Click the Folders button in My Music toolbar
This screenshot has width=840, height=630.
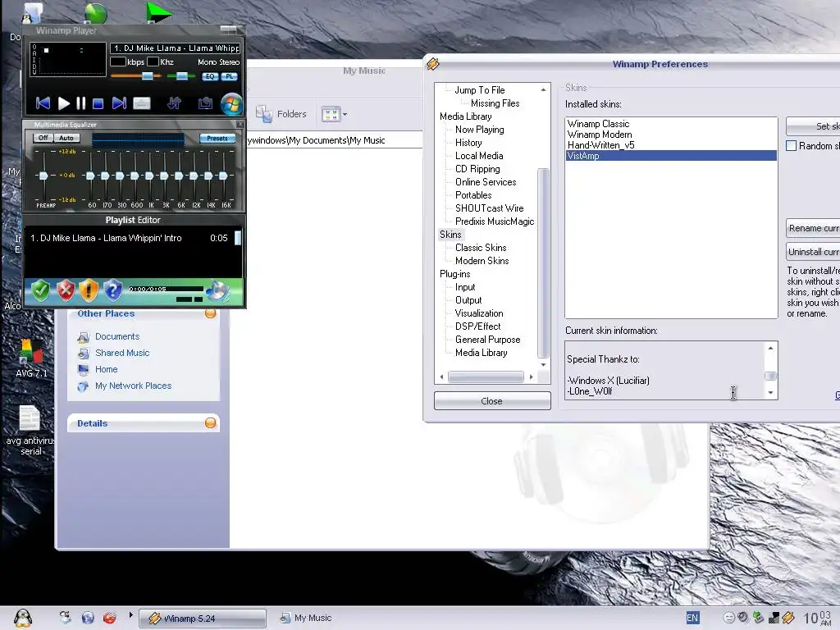point(281,113)
